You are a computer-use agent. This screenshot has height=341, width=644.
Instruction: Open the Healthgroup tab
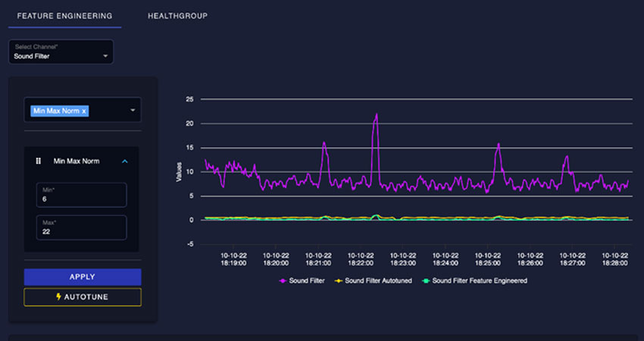[177, 16]
